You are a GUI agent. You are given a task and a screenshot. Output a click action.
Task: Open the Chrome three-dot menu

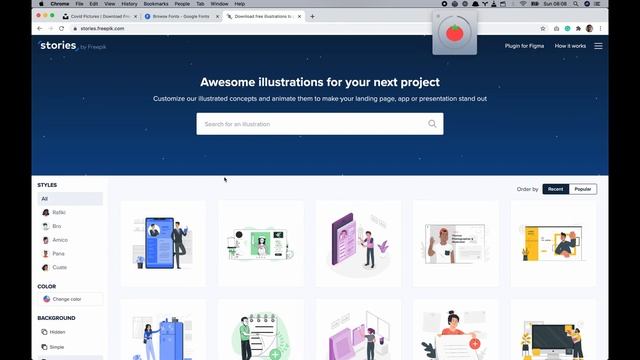pyautogui.click(x=600, y=29)
